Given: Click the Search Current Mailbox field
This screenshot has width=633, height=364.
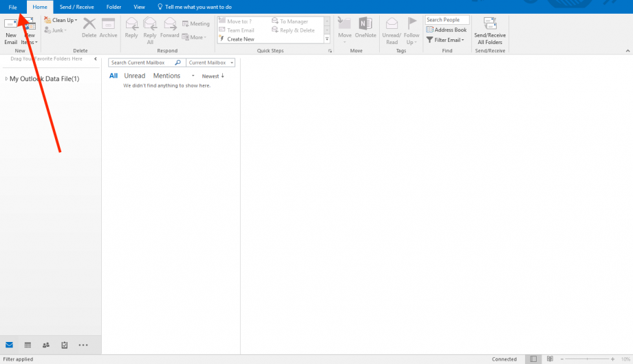Looking at the screenshot, I should click(142, 63).
